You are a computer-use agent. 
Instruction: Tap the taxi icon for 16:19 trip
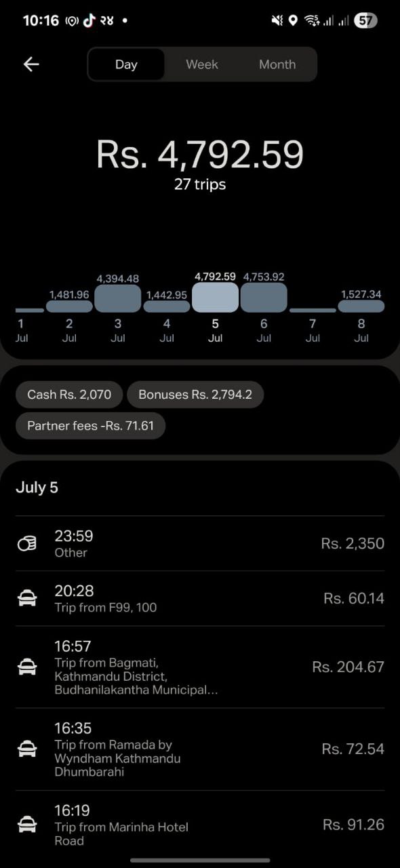click(x=27, y=825)
